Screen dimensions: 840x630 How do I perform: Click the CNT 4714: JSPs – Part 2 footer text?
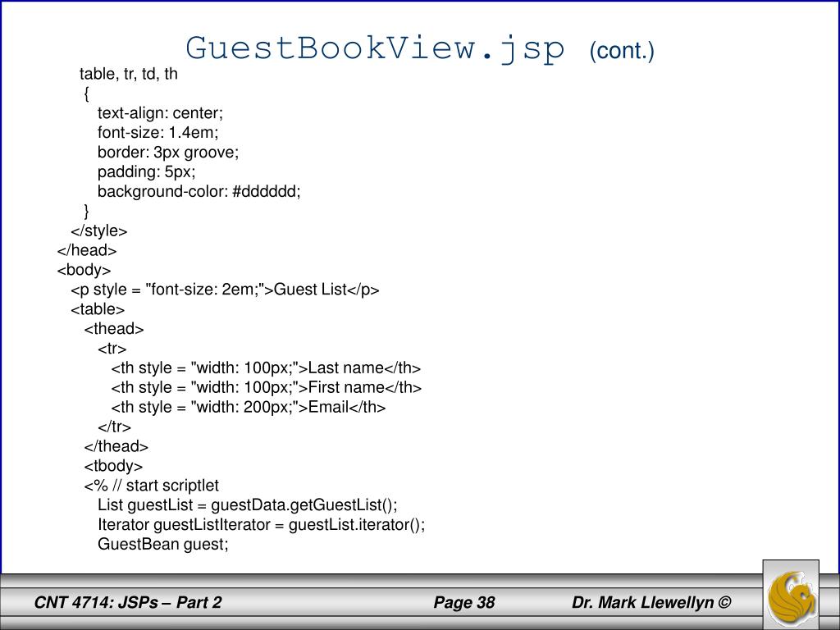(x=127, y=602)
